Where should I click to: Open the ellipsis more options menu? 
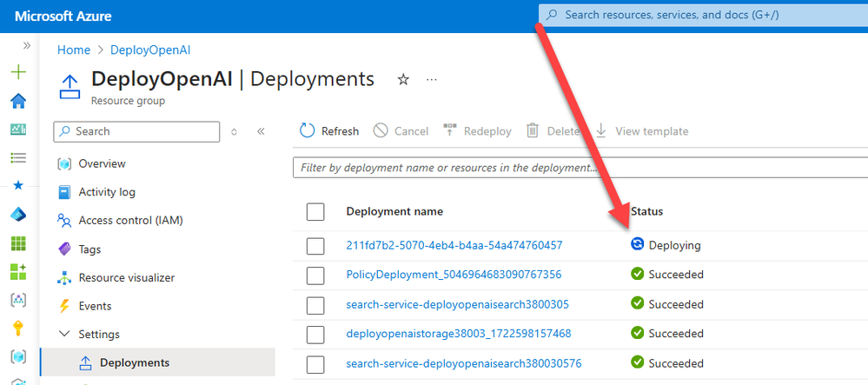pos(432,80)
